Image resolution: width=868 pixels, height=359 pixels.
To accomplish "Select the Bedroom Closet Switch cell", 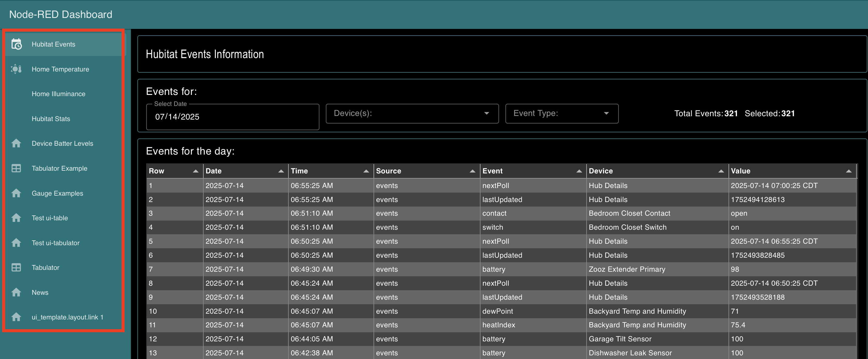I will pos(657,227).
